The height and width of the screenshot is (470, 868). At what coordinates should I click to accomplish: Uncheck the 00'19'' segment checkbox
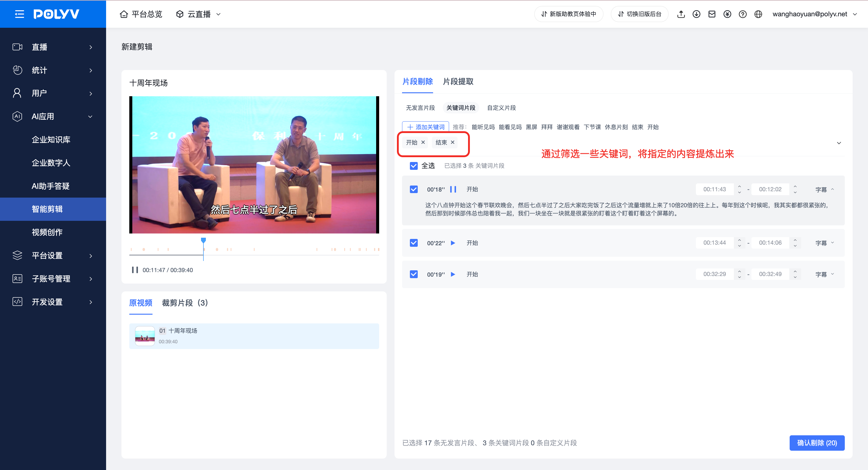click(x=414, y=274)
